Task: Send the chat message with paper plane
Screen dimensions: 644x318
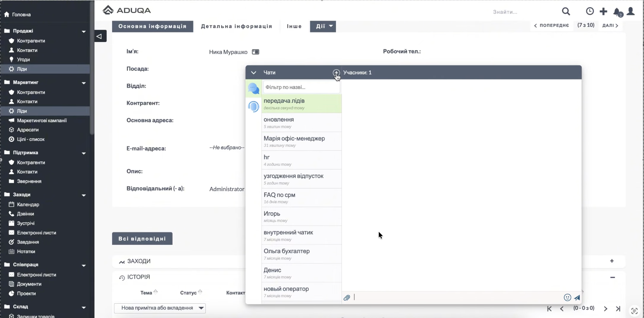Action: coord(577,297)
